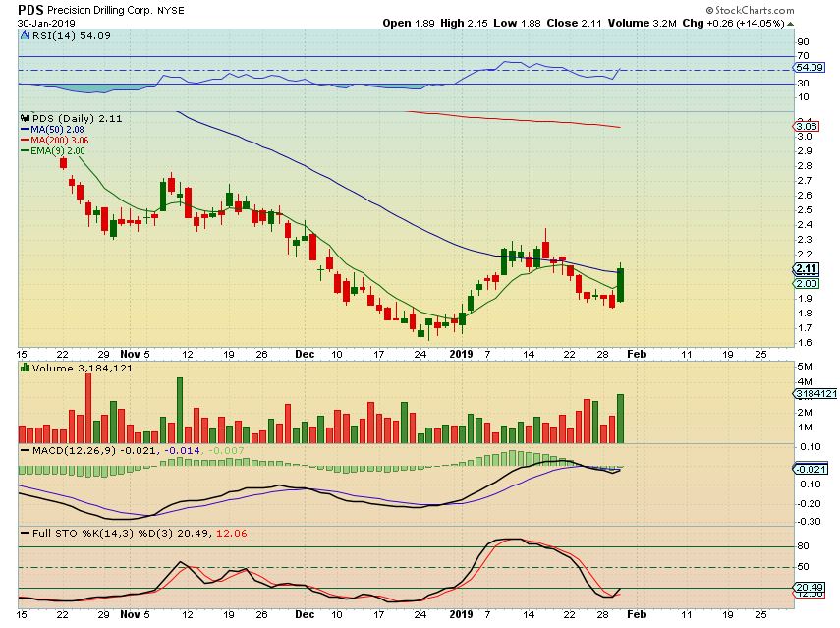This screenshot has height=628, width=840.
Task: Click the EMA(9) 2.00 legend text
Action: [x=57, y=151]
